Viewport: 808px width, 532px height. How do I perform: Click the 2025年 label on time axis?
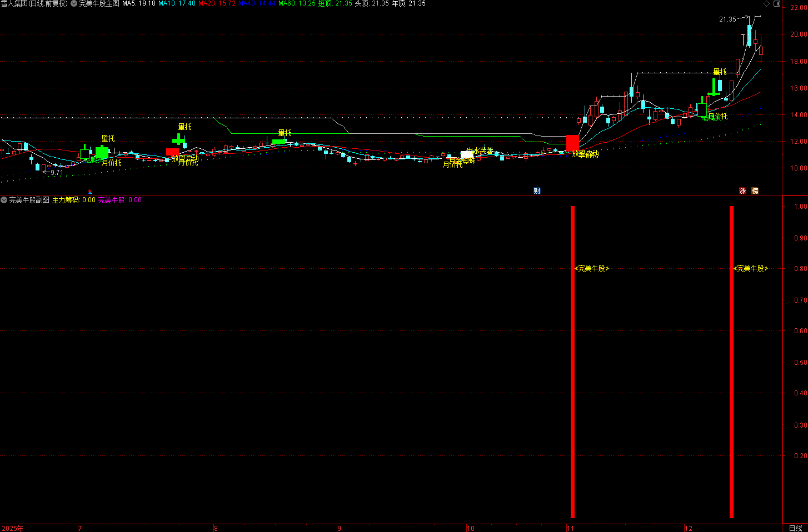pos(13,528)
